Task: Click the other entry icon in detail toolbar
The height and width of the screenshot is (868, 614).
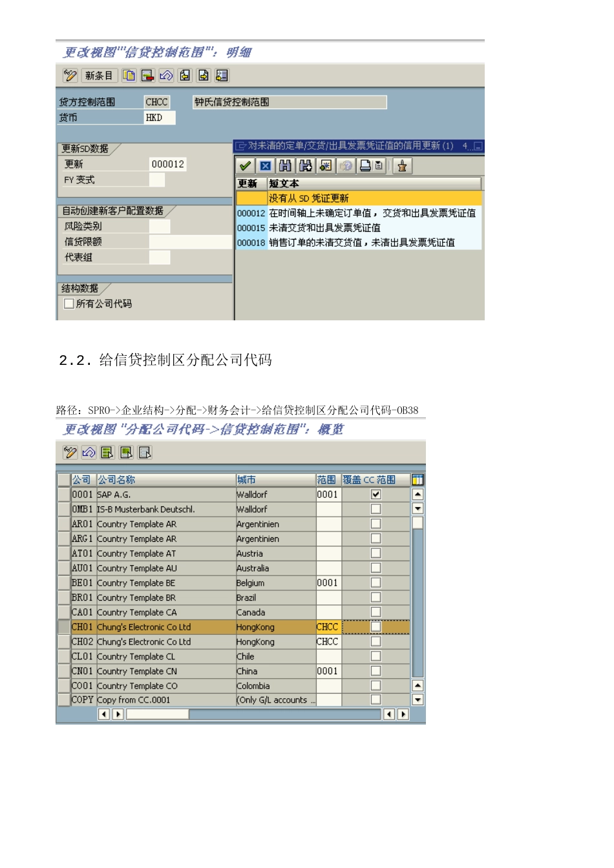Action: tap(222, 76)
